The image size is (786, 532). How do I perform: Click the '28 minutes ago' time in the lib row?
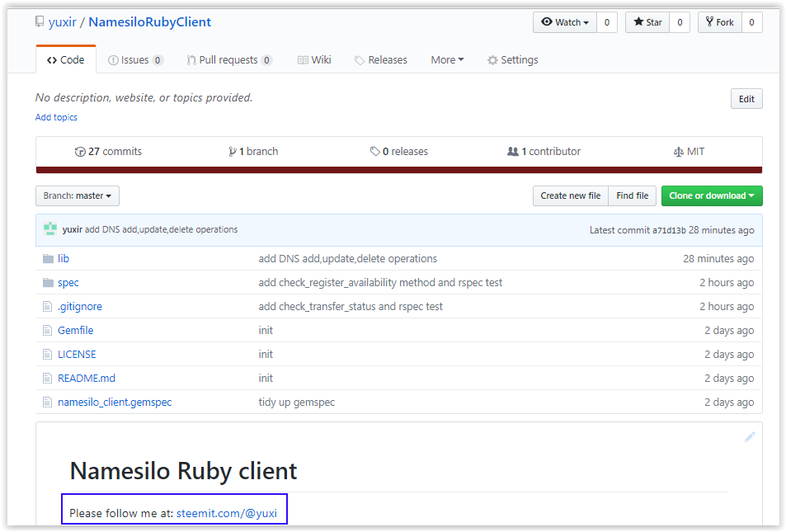point(718,259)
